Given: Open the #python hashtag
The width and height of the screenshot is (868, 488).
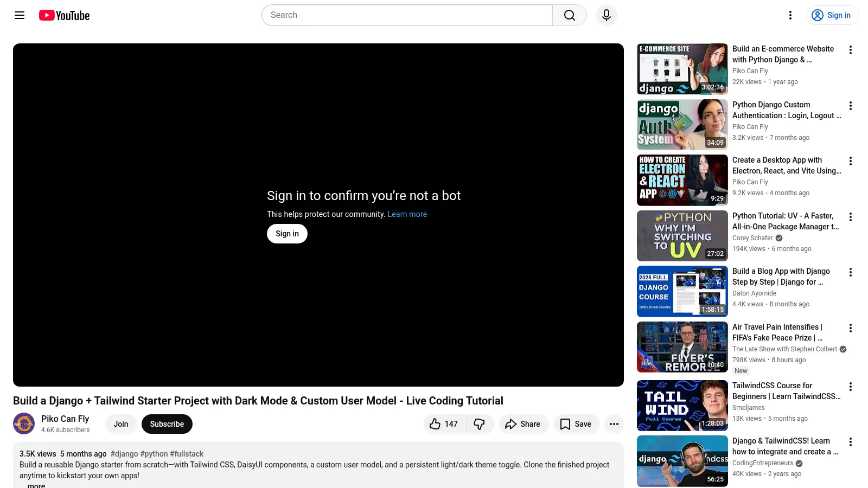Looking at the screenshot, I should [154, 454].
